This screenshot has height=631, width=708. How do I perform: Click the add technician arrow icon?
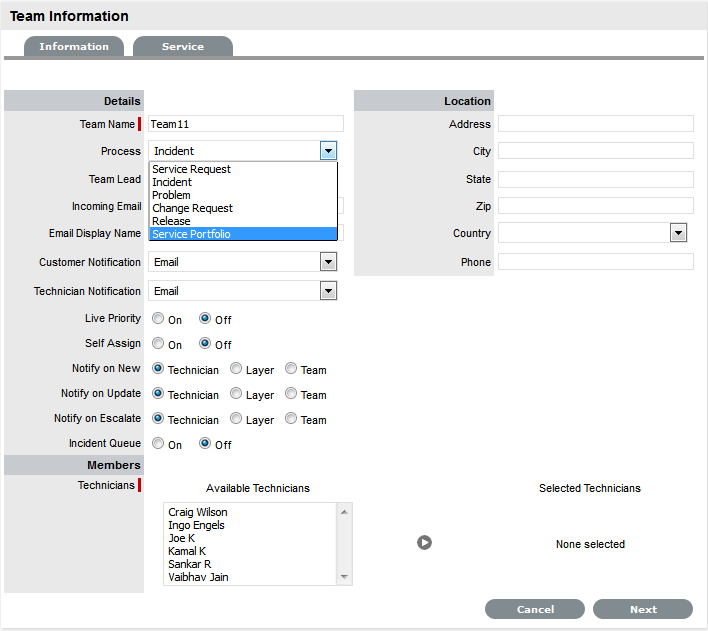pos(424,543)
